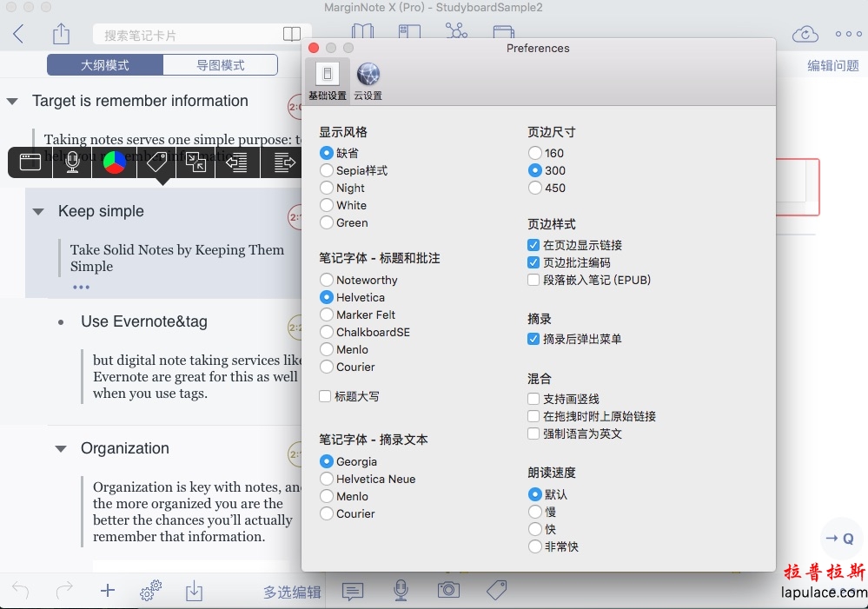Click the share icon at top left
Viewport: 868px width, 609px height.
(x=61, y=35)
